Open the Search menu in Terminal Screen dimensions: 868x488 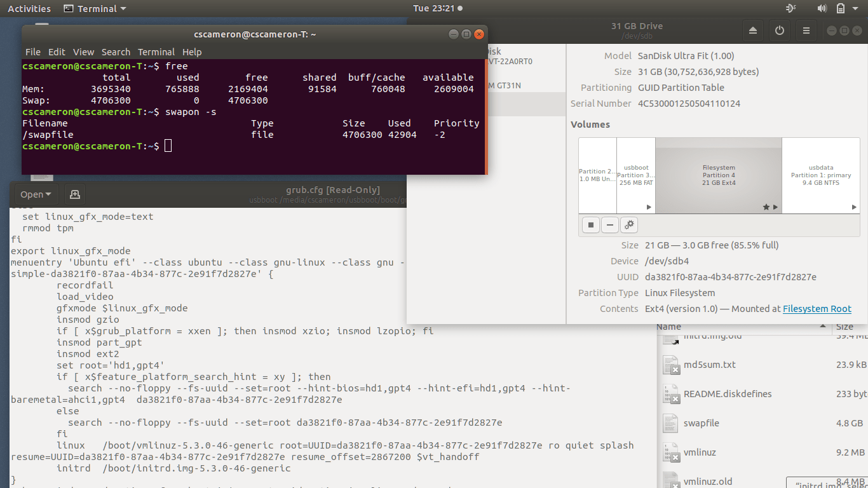(x=116, y=52)
